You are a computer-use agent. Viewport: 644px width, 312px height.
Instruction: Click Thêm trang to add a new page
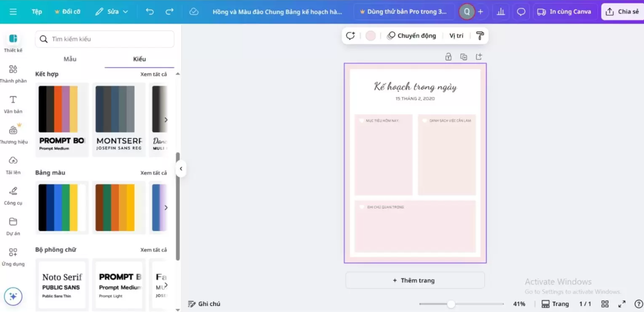[x=415, y=280]
